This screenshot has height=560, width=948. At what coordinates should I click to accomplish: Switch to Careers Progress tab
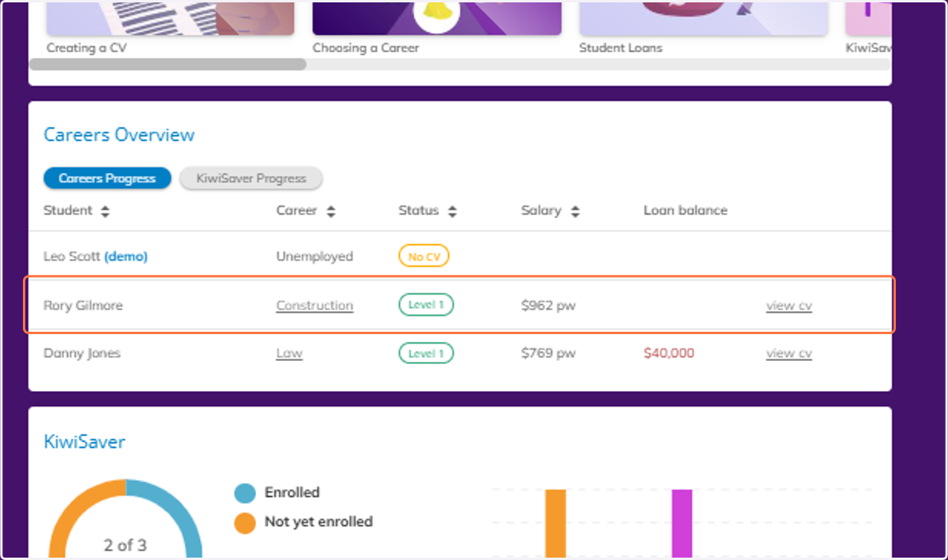[107, 179]
